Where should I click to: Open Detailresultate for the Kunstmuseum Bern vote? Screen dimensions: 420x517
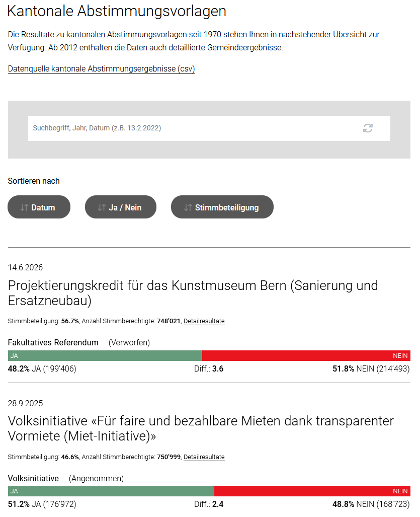[204, 321]
